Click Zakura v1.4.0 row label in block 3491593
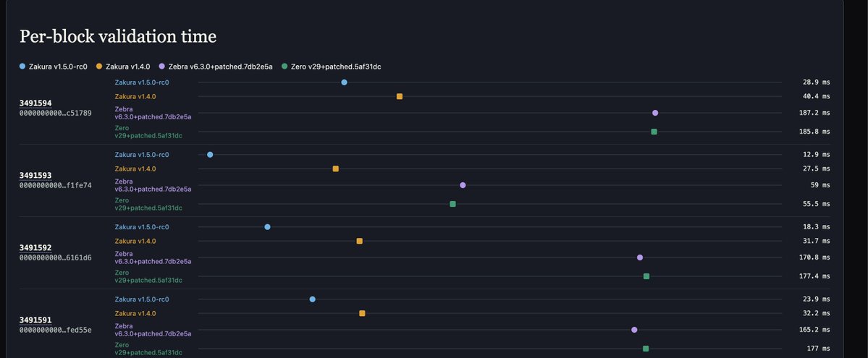This screenshot has height=358, width=868. click(x=135, y=169)
